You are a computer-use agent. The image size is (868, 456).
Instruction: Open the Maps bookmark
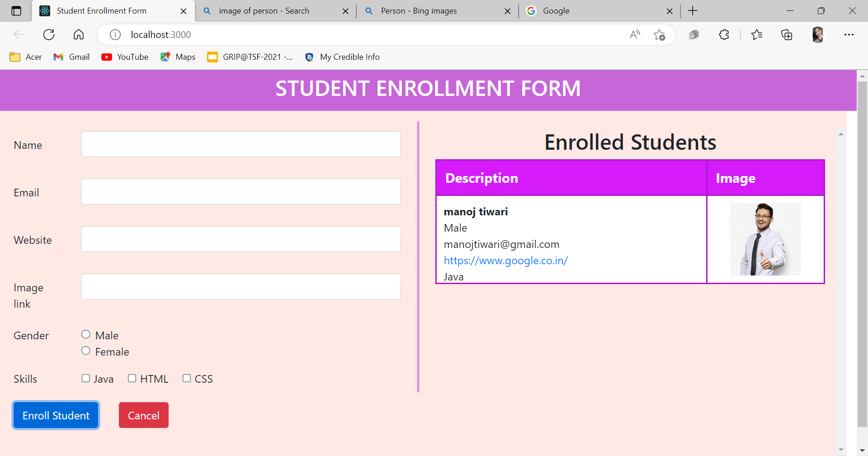click(x=178, y=57)
